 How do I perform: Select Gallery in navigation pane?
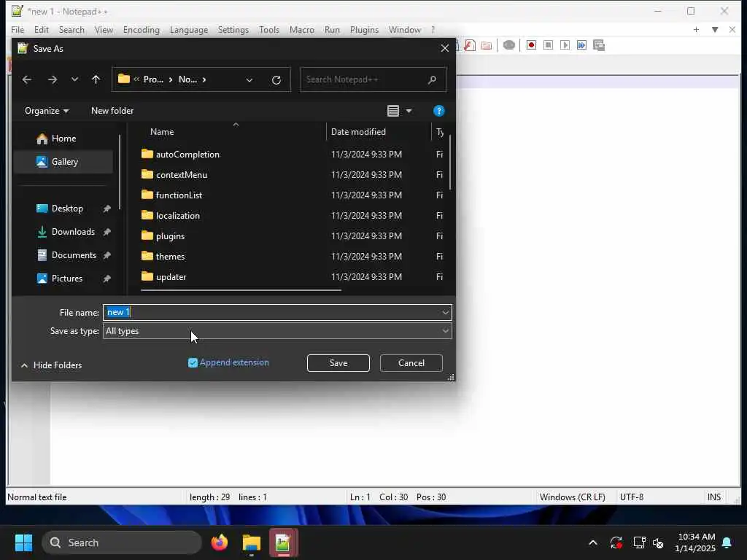point(63,162)
